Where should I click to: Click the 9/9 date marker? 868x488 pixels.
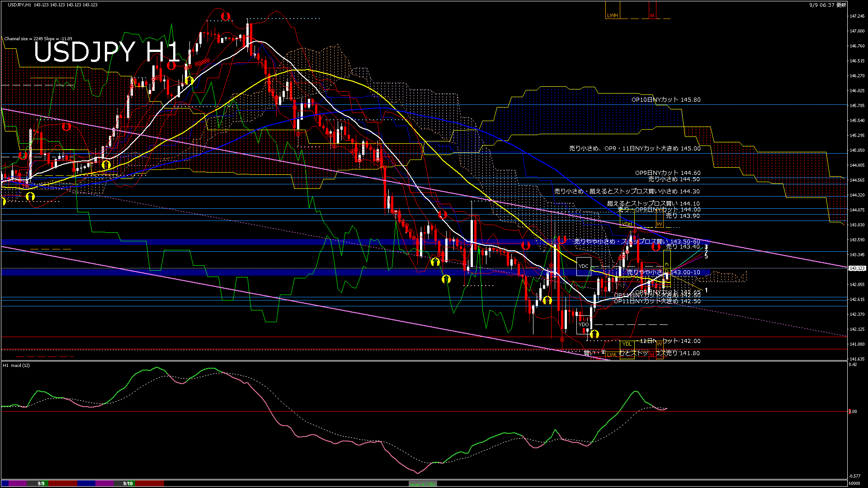coord(41,483)
